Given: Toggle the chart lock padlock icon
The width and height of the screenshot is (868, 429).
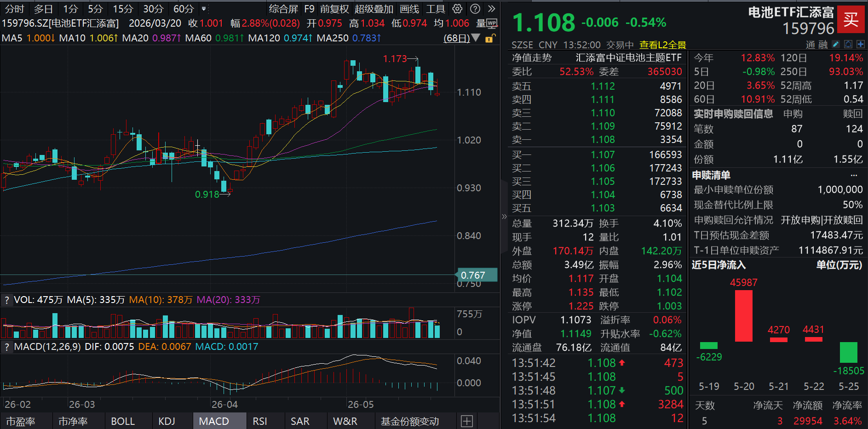Looking at the screenshot, I should pos(490,38).
